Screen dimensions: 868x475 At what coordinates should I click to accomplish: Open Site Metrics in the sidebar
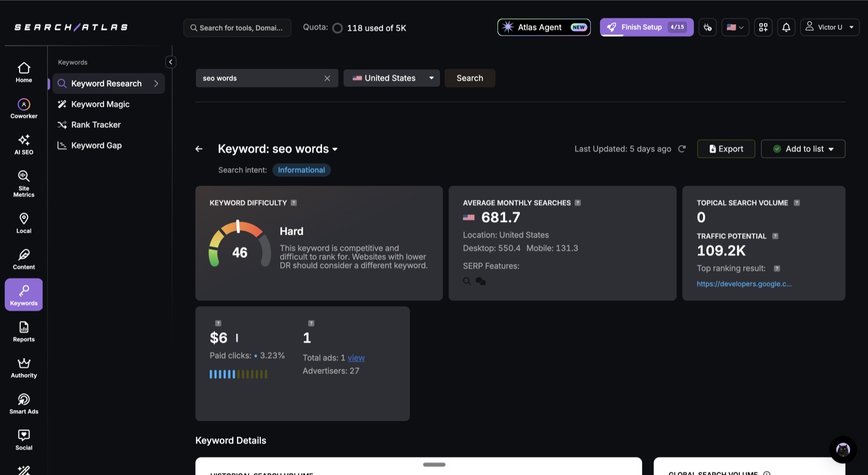pyautogui.click(x=24, y=183)
